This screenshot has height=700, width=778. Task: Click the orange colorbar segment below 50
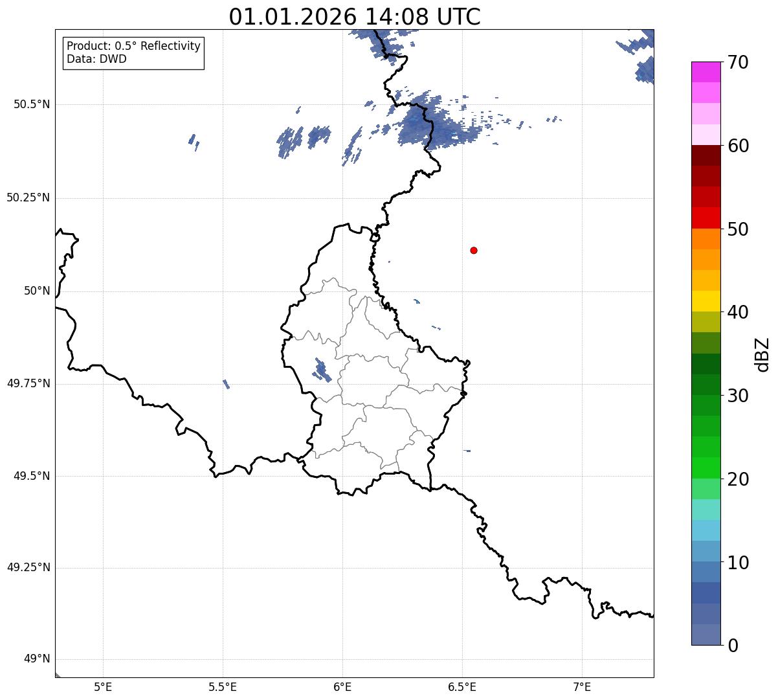pyautogui.click(x=706, y=239)
